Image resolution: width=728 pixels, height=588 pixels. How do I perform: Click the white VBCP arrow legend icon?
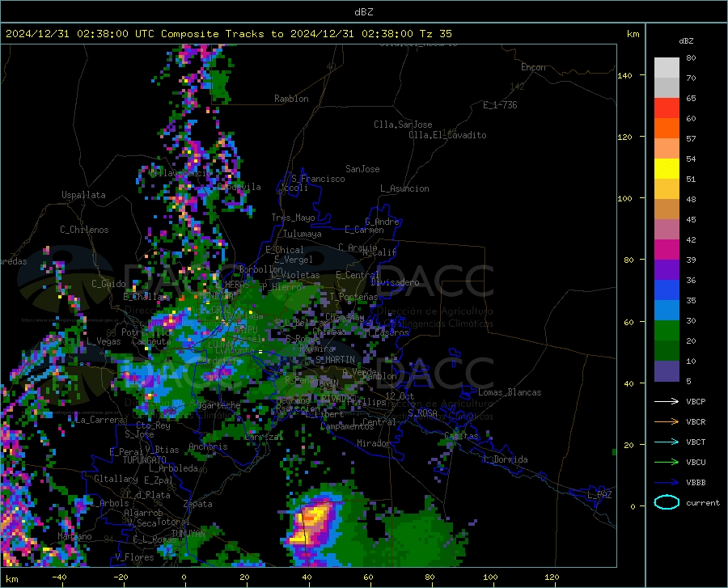pyautogui.click(x=667, y=401)
